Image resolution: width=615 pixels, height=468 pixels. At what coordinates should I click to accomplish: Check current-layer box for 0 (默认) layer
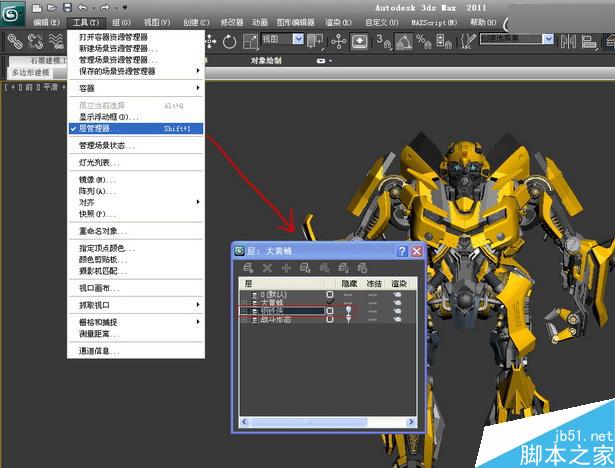(x=330, y=294)
